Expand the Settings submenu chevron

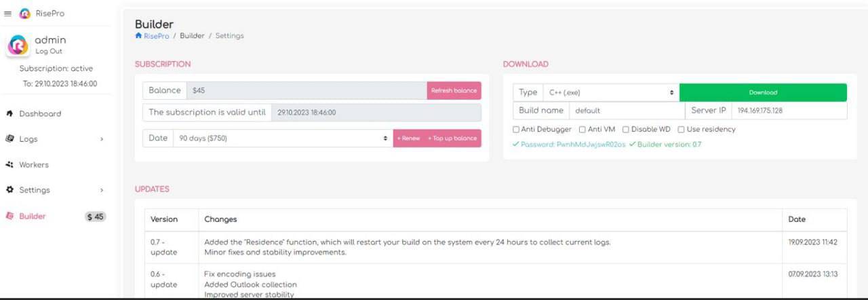point(102,191)
